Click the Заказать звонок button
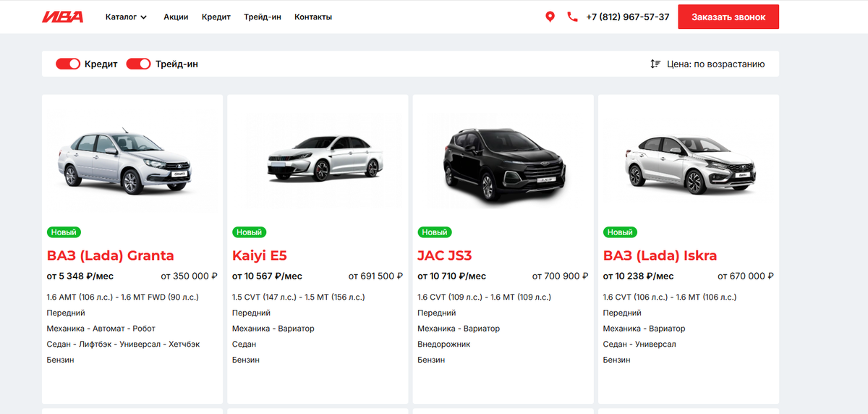This screenshot has height=414, width=868. pos(728,17)
